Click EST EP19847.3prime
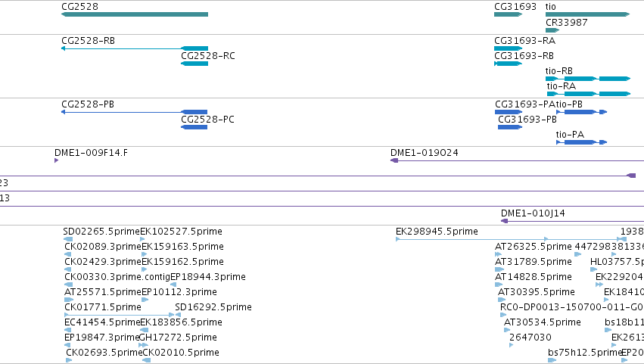This screenshot has width=644, height=364. (102, 338)
